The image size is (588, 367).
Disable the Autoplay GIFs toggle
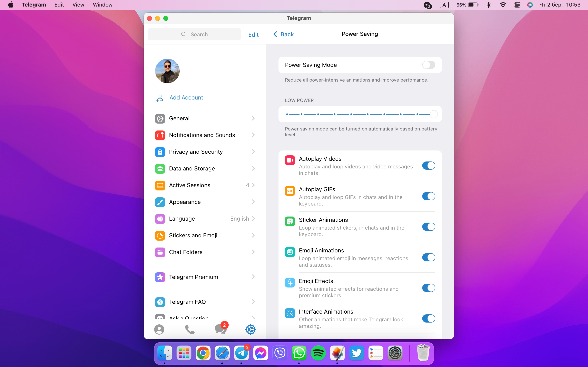tap(428, 196)
